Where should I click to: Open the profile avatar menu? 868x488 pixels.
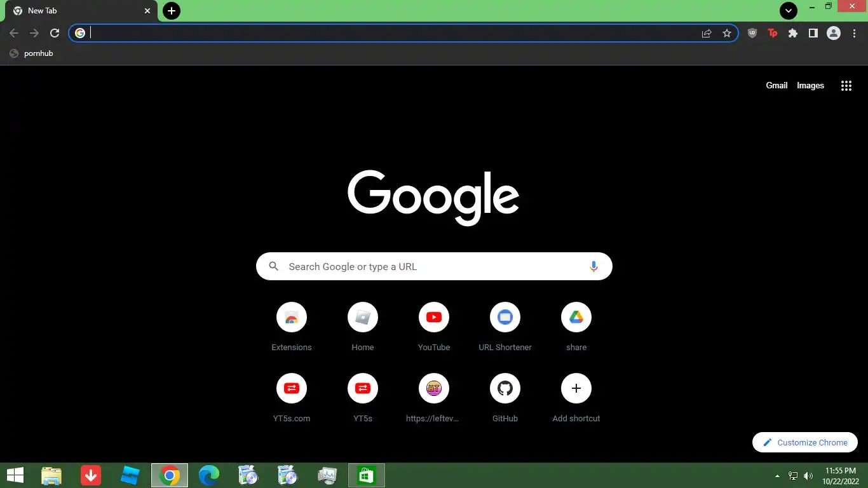pyautogui.click(x=834, y=33)
